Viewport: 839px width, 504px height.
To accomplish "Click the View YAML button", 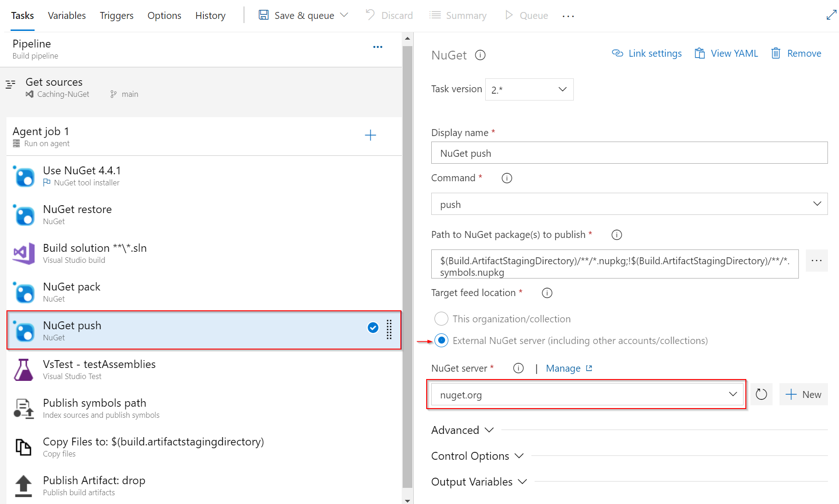I will pyautogui.click(x=726, y=53).
